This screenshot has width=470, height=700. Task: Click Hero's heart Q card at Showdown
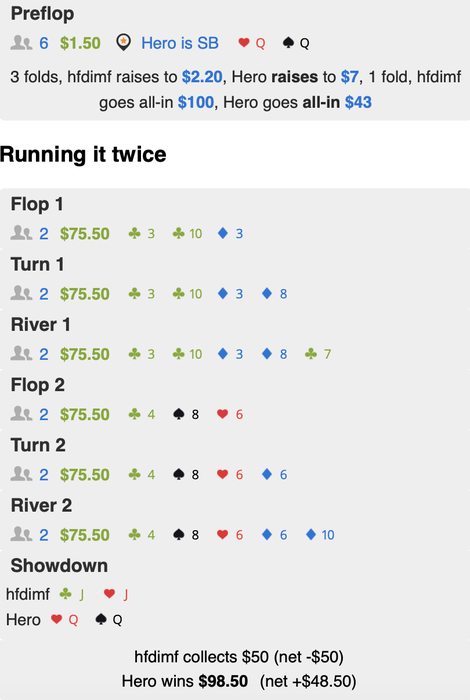[64, 620]
